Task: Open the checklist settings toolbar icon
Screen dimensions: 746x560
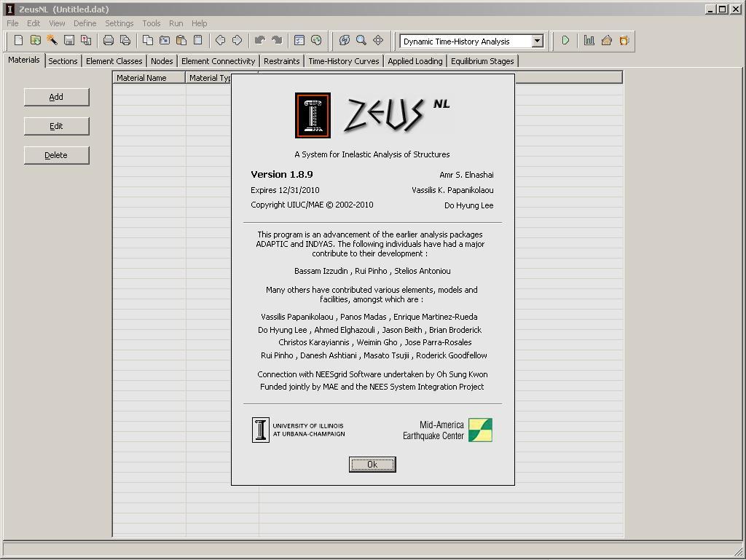Action: pos(299,40)
